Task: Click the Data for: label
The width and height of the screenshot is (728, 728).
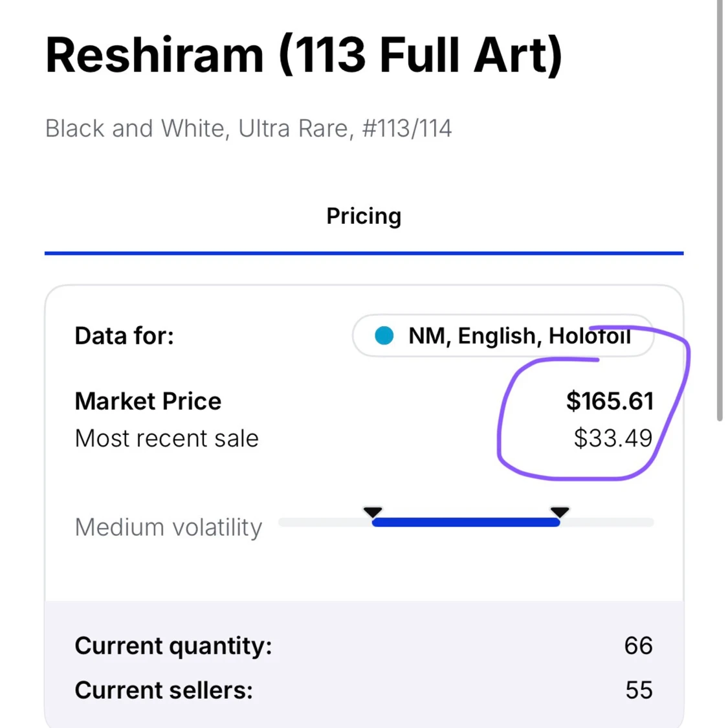Action: click(124, 336)
